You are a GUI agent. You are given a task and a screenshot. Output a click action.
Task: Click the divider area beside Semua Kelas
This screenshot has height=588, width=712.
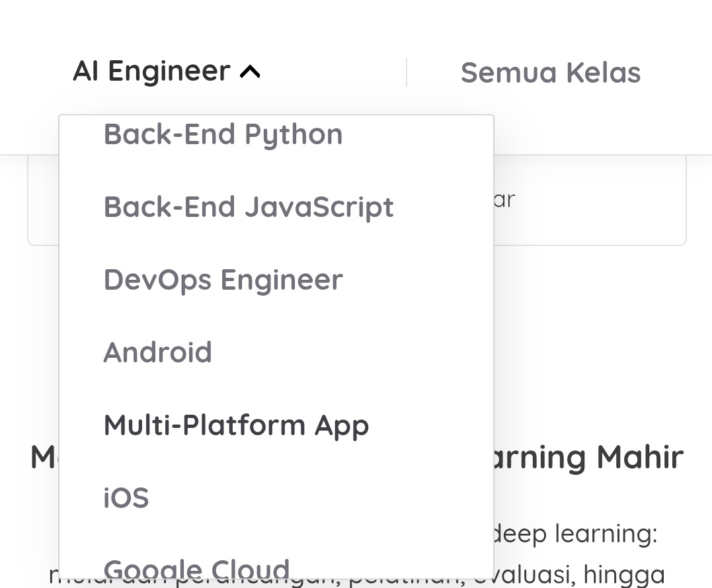407,71
